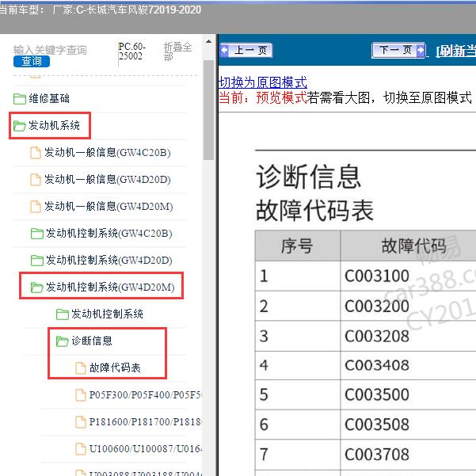The height and width of the screenshot is (476, 476).
Task: Click the 序号 column header
Action: click(x=298, y=246)
